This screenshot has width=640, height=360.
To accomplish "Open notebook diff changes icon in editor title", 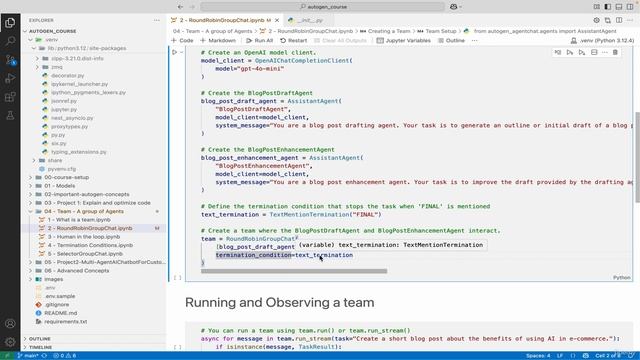I will point(608,20).
